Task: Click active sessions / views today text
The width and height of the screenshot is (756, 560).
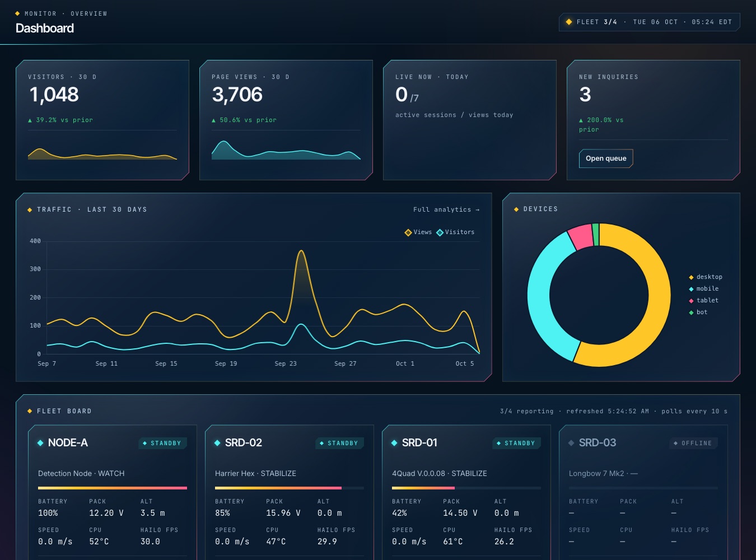Action: (x=454, y=115)
